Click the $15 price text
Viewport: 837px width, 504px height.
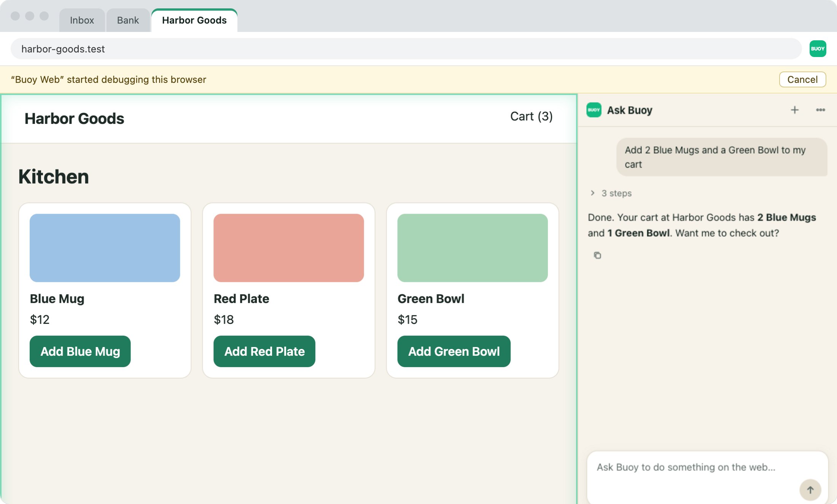[x=407, y=320]
